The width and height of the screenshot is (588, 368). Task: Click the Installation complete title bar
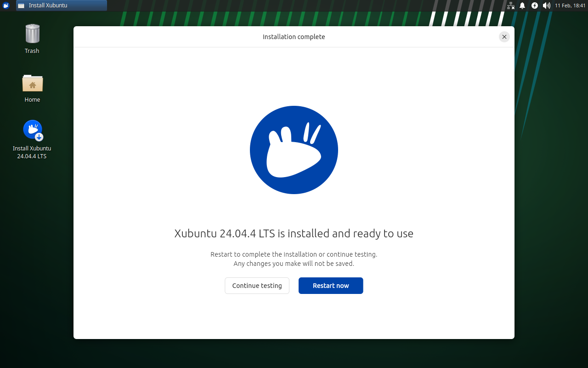(x=294, y=37)
